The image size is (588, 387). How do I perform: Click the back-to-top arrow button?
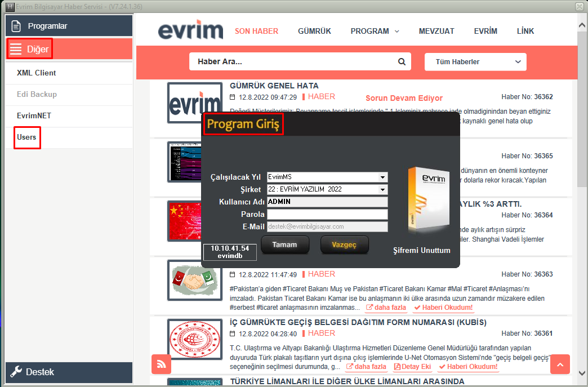tap(560, 364)
